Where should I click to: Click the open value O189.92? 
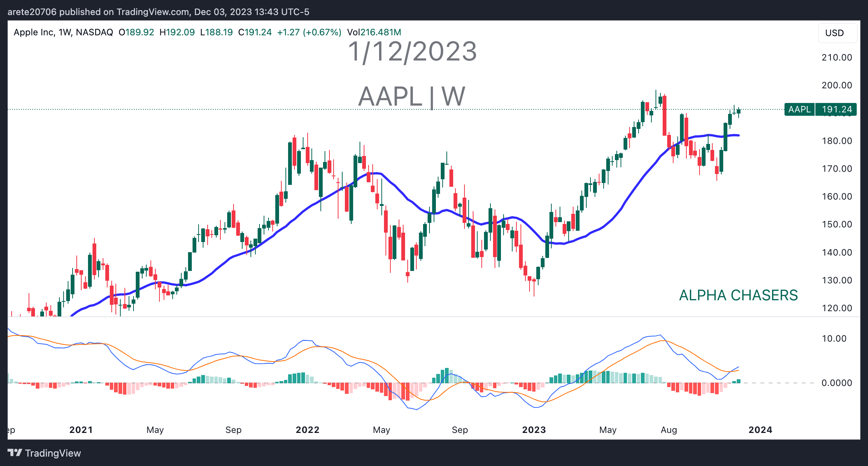click(136, 32)
